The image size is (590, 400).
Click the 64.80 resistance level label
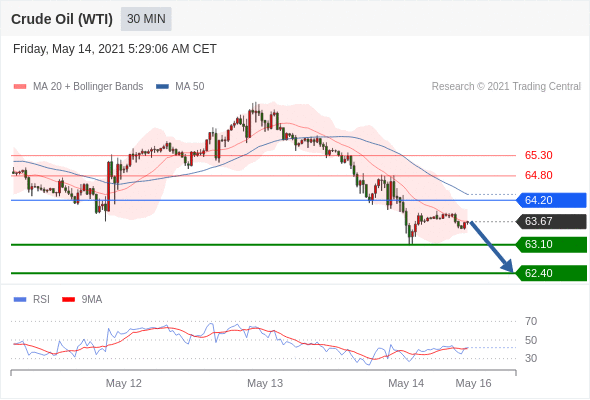click(538, 175)
